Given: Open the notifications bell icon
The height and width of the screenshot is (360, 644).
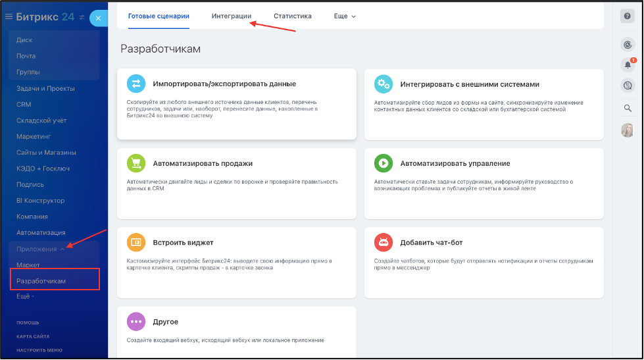Looking at the screenshot, I should pos(628,64).
